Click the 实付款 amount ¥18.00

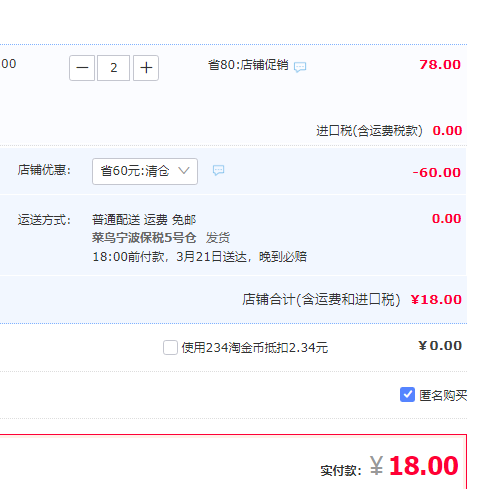click(414, 466)
